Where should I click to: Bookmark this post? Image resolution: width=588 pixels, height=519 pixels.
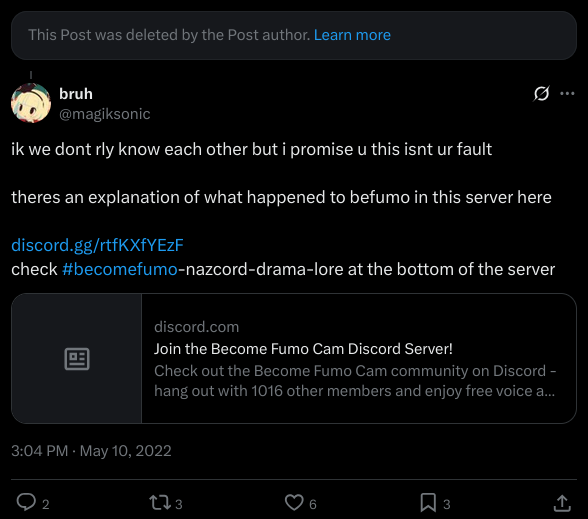(428, 502)
